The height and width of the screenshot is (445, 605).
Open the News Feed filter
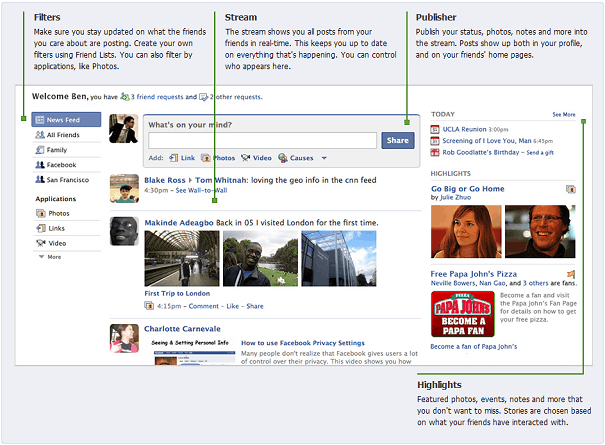point(66,120)
